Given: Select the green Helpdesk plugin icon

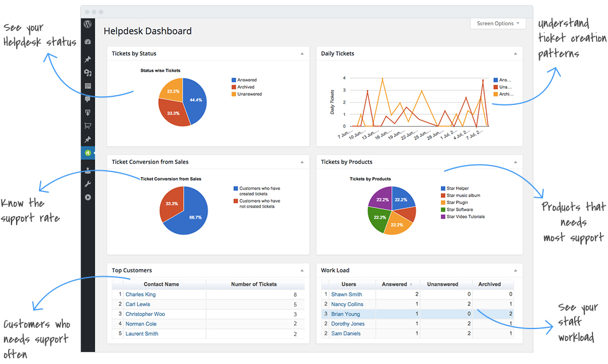Looking at the screenshot, I should click(88, 153).
